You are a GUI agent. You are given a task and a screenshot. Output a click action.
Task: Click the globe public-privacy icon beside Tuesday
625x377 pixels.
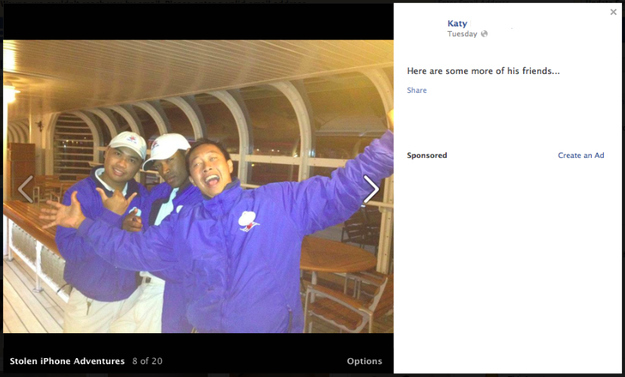tap(484, 33)
